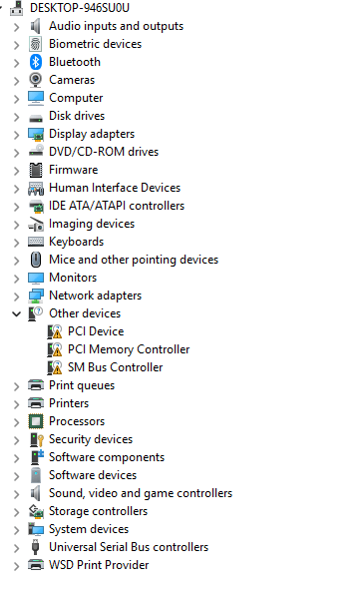Expand the Disk drives category
Screen dimensions: 364x595
pos(16,117)
